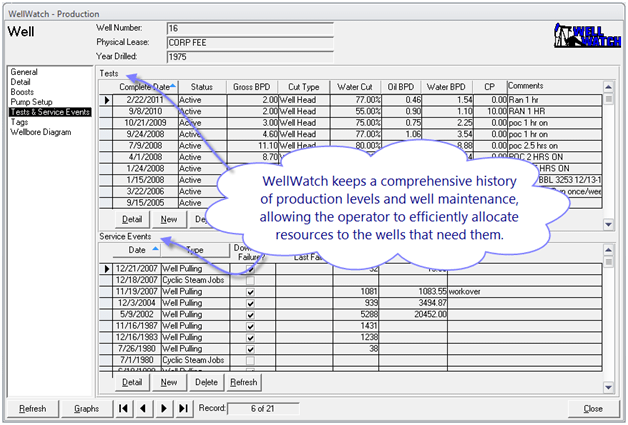The width and height of the screenshot is (628, 425).
Task: Click the Gross BPD column header
Action: coord(252,87)
